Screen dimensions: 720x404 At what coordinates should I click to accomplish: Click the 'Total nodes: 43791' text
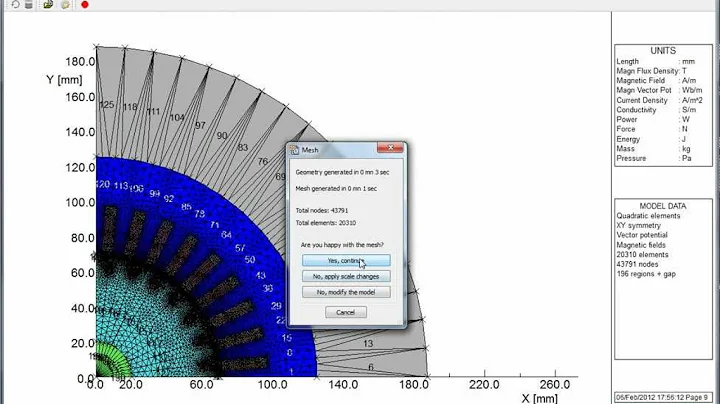[x=322, y=210]
